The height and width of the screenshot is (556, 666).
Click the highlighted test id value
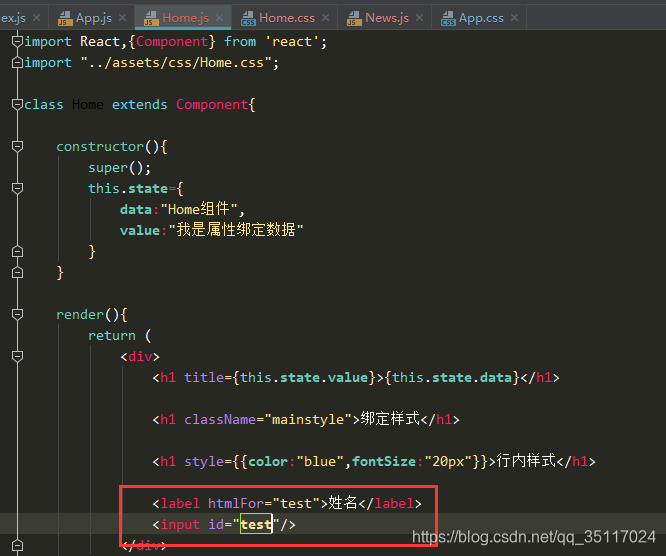tap(256, 525)
